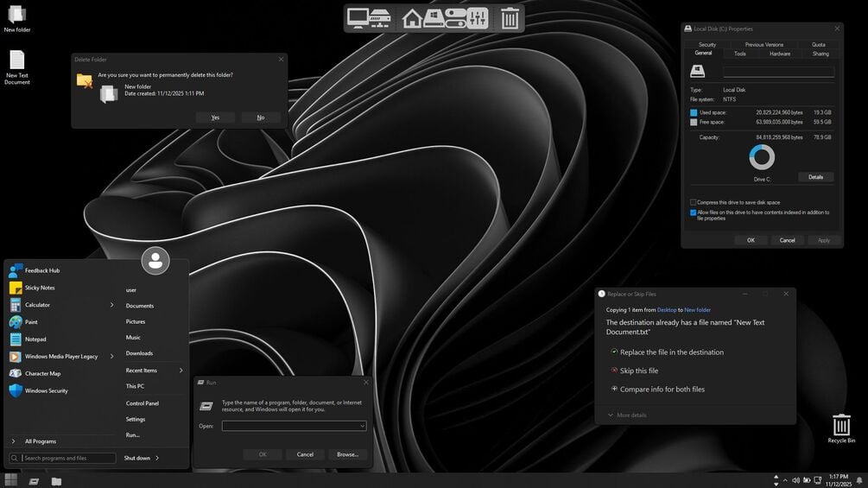The image size is (868, 488).
Task: Open the Run dialog Open combo dropdown
Action: coord(362,426)
